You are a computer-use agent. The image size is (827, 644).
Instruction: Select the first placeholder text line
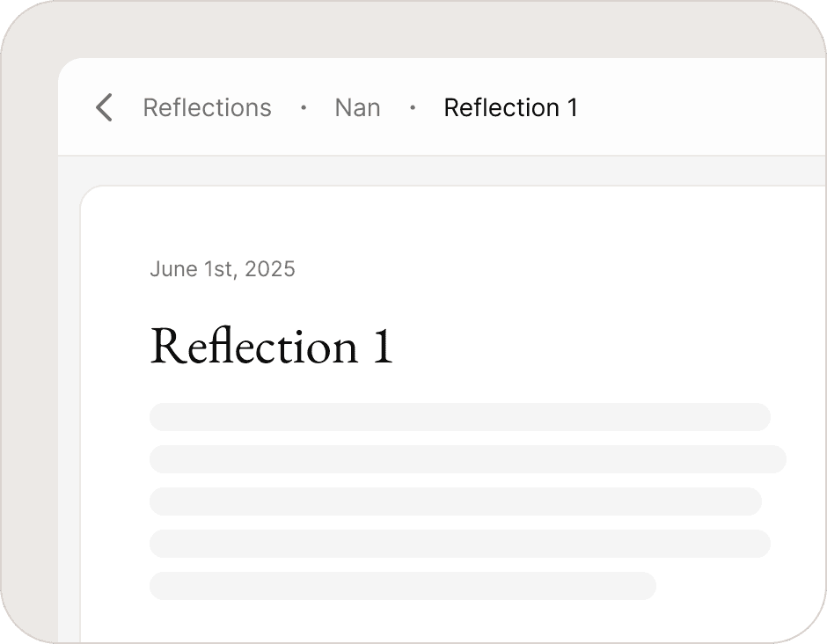[459, 417]
